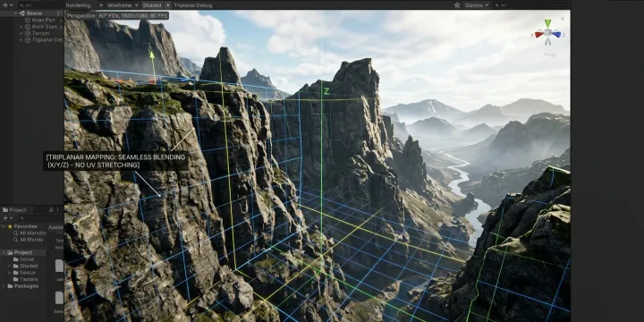Select the Triplanar Debug toolbar label
Screen dimensions: 644x322
pos(193,5)
